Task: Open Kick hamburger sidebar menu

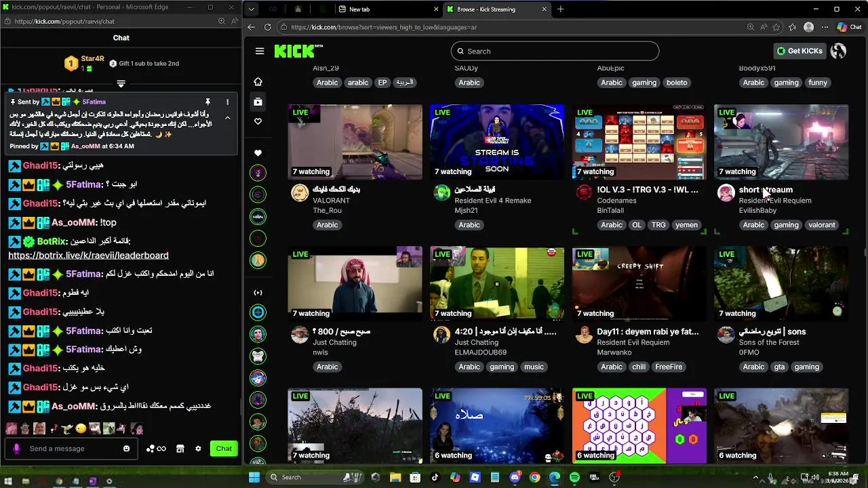Action: [260, 51]
